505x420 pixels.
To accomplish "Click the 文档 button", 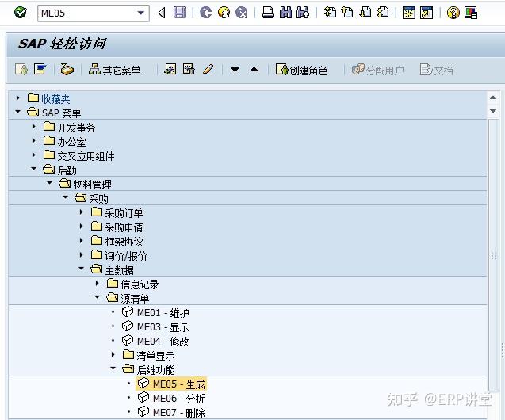I will 436,70.
